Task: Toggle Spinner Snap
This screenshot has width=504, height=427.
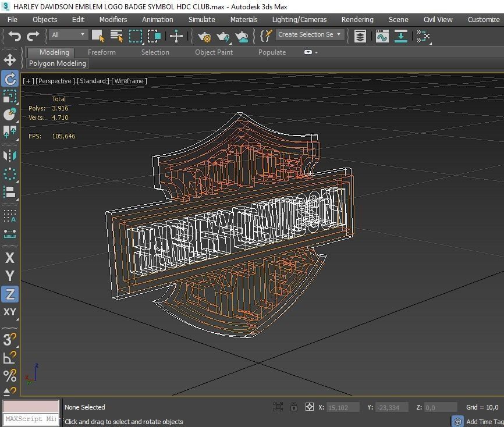Action: coord(10,392)
